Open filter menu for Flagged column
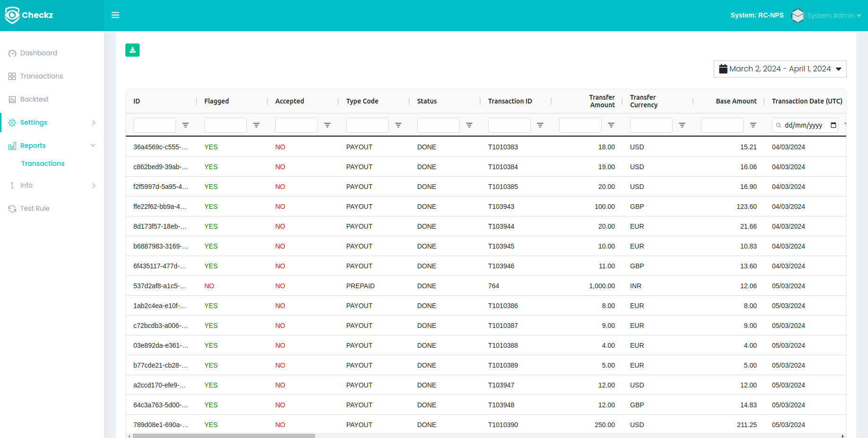868x438 pixels. (256, 125)
